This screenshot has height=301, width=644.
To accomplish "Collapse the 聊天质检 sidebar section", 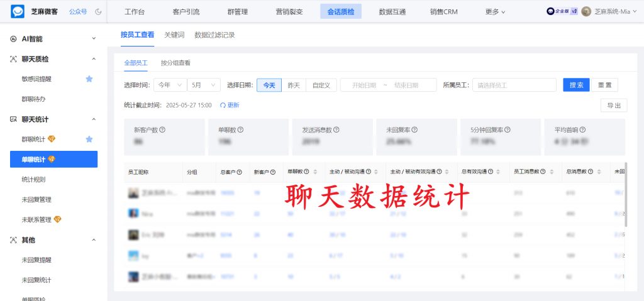I will [x=94, y=59].
